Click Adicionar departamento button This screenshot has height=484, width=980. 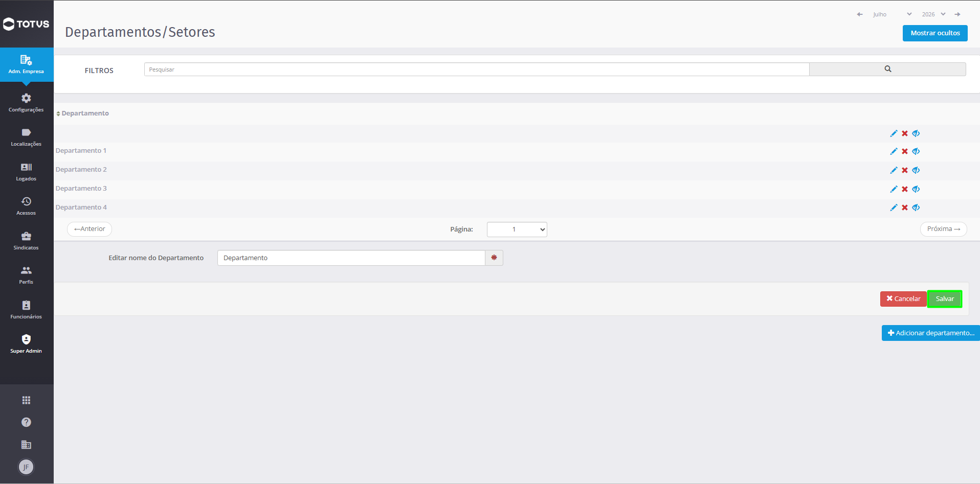click(x=931, y=333)
